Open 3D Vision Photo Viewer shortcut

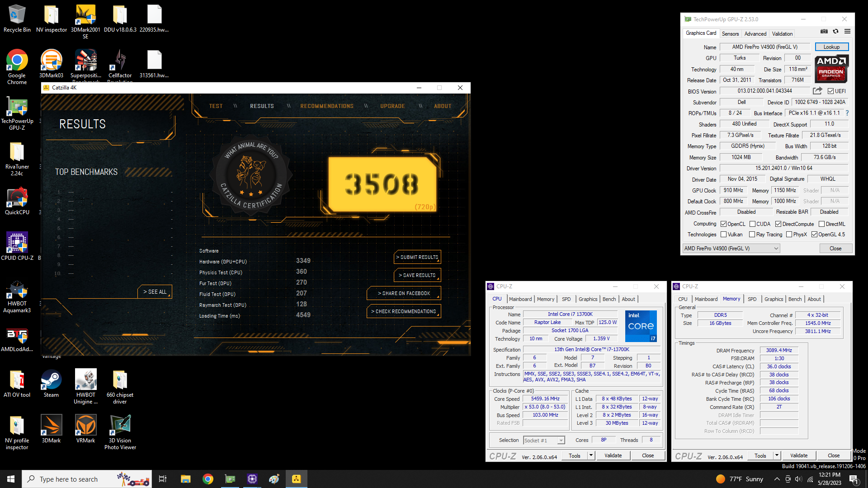120,432
